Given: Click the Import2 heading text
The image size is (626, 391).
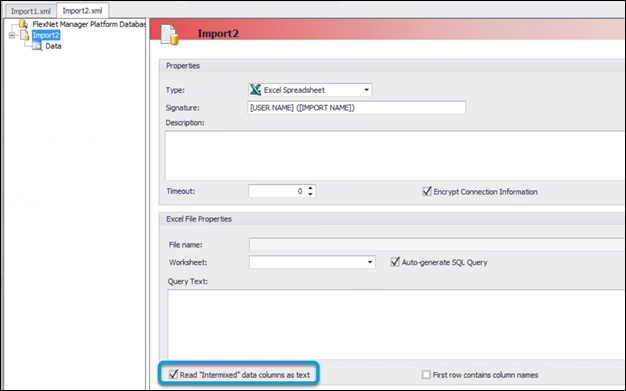Looking at the screenshot, I should click(218, 34).
